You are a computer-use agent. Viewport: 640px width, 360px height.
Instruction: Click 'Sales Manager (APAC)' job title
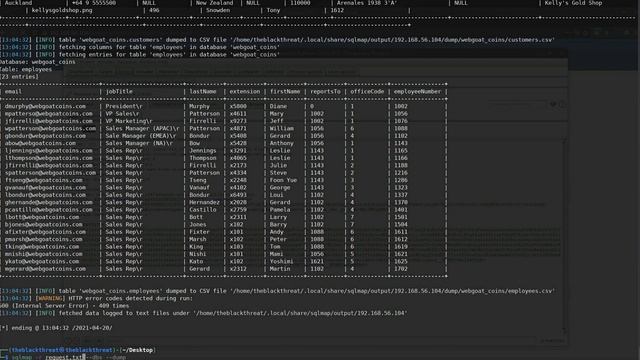(x=142, y=128)
